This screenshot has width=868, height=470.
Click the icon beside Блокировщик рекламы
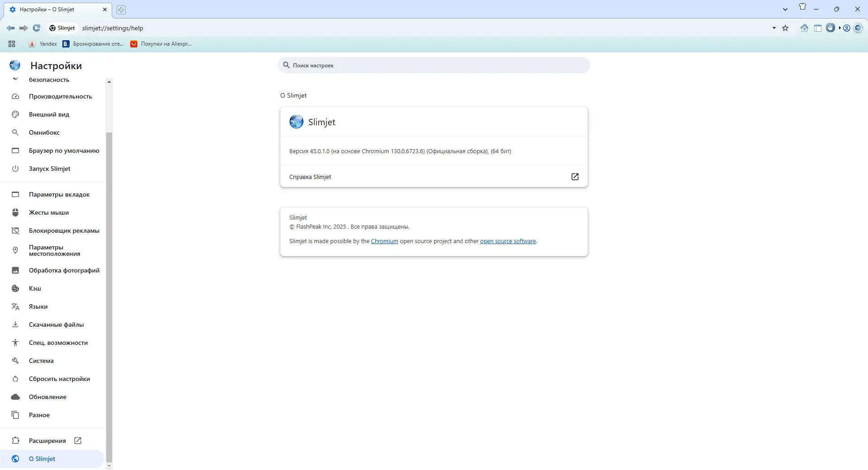15,230
